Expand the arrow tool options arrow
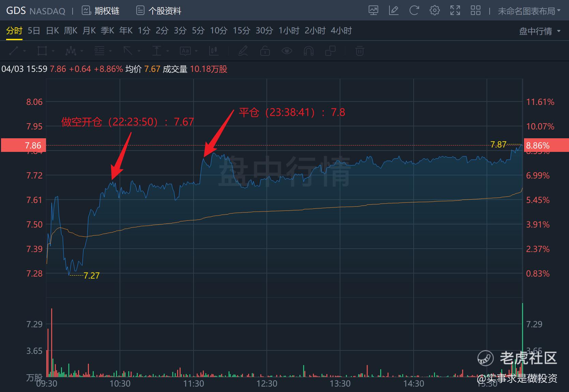 pyautogui.click(x=139, y=51)
